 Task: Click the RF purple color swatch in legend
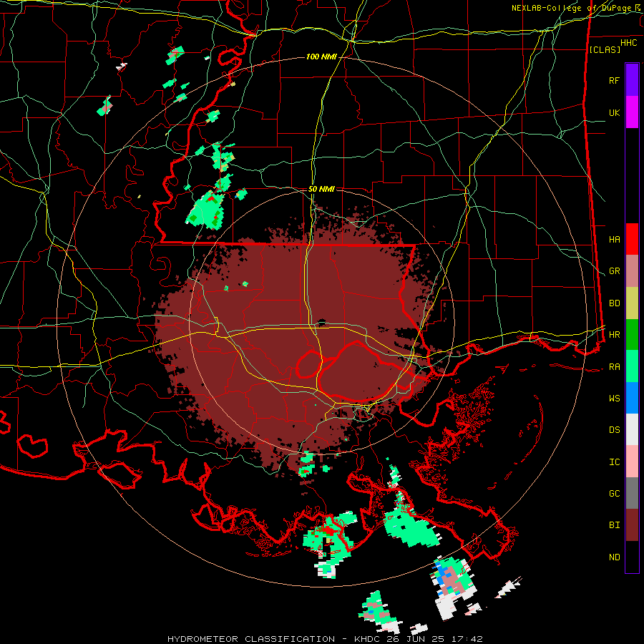632,80
